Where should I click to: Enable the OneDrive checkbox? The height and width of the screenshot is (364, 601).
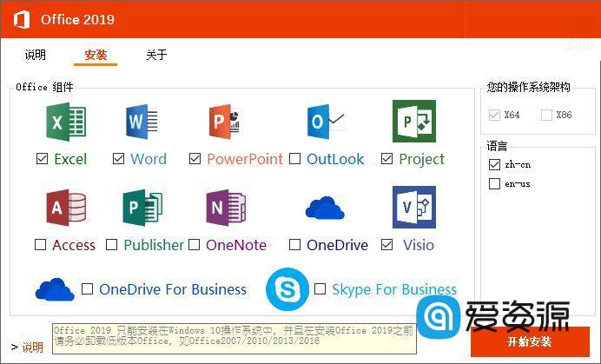(x=294, y=244)
